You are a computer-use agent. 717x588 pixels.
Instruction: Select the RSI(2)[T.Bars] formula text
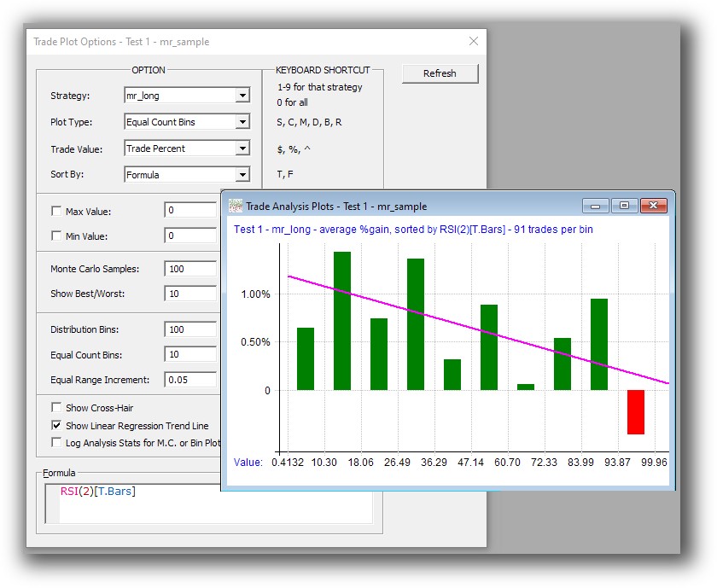coord(96,492)
